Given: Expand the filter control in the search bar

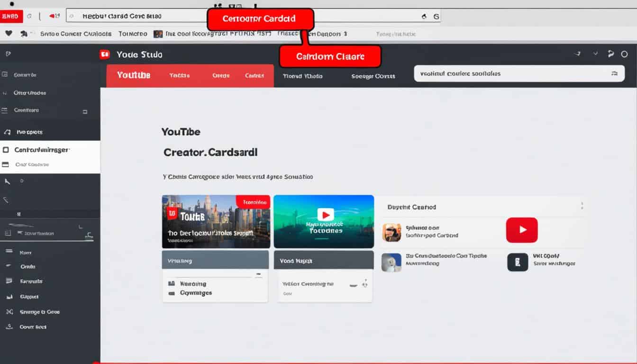Looking at the screenshot, I should tap(615, 73).
